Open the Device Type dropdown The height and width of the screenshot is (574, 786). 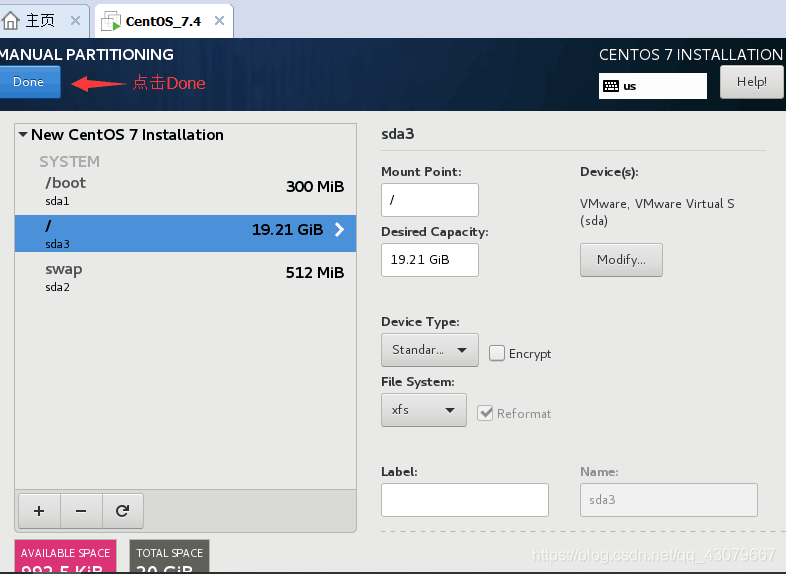point(430,350)
